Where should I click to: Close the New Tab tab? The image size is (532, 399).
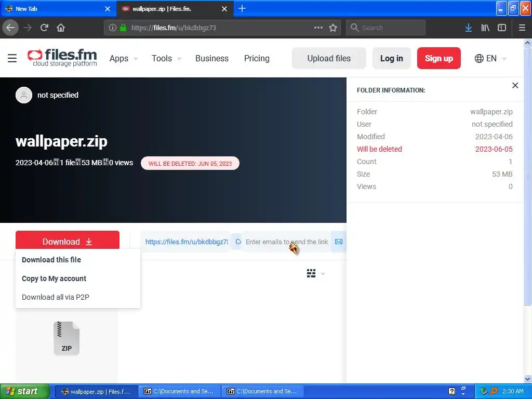(x=108, y=9)
